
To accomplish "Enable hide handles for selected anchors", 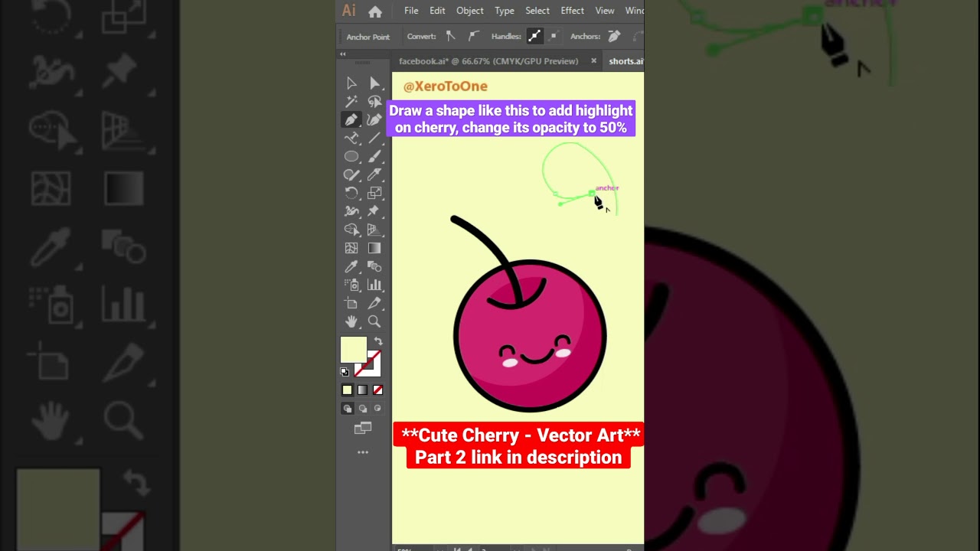I will tap(554, 36).
